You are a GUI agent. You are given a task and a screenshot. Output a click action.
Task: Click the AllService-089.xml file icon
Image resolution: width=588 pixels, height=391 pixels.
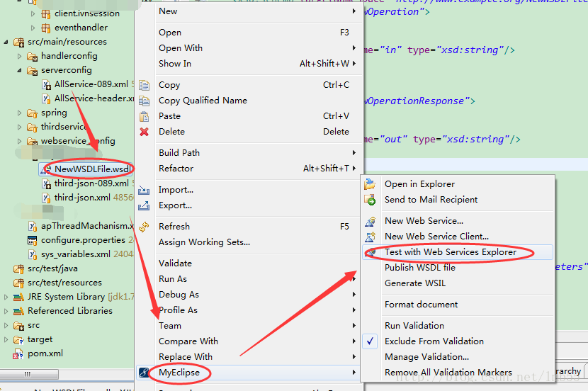[47, 85]
